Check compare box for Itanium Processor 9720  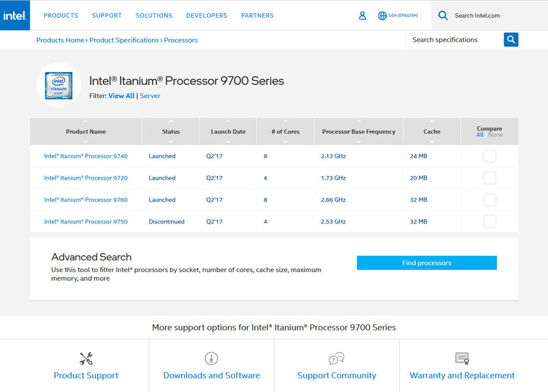click(490, 178)
